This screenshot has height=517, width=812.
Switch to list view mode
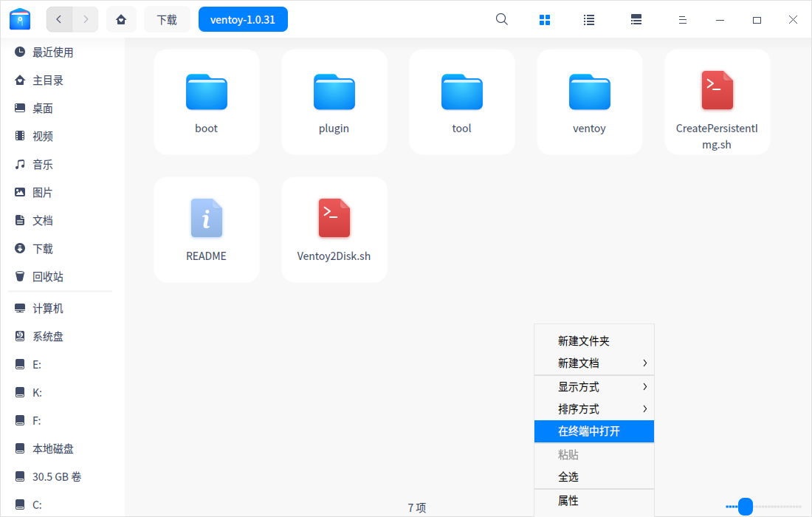pyautogui.click(x=589, y=20)
